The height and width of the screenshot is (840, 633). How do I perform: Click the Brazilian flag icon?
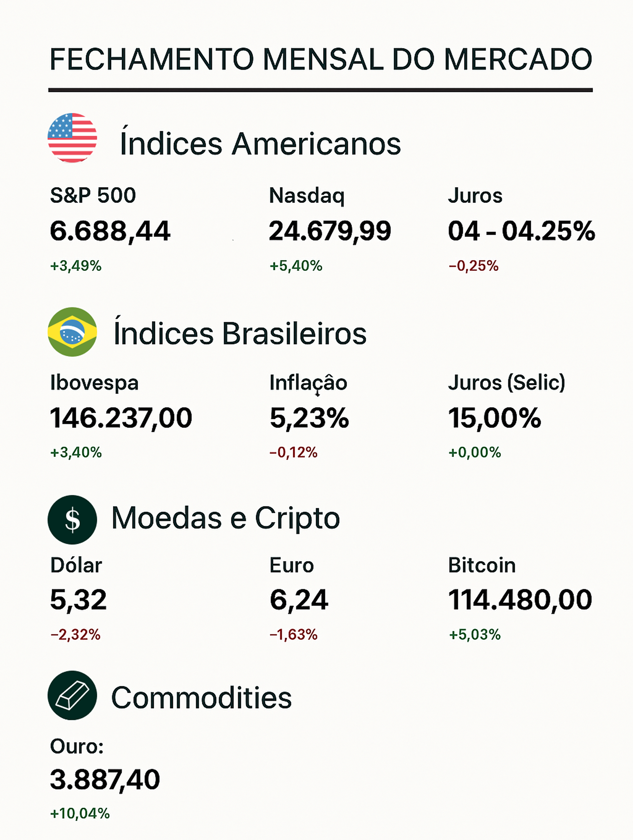coord(72,331)
